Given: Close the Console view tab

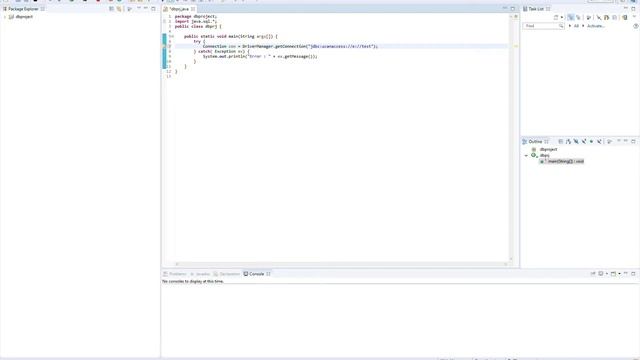Looking at the screenshot, I should click(268, 274).
